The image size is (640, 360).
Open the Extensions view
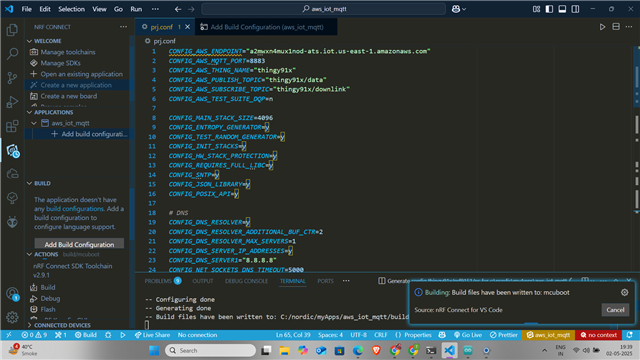[x=12, y=126]
